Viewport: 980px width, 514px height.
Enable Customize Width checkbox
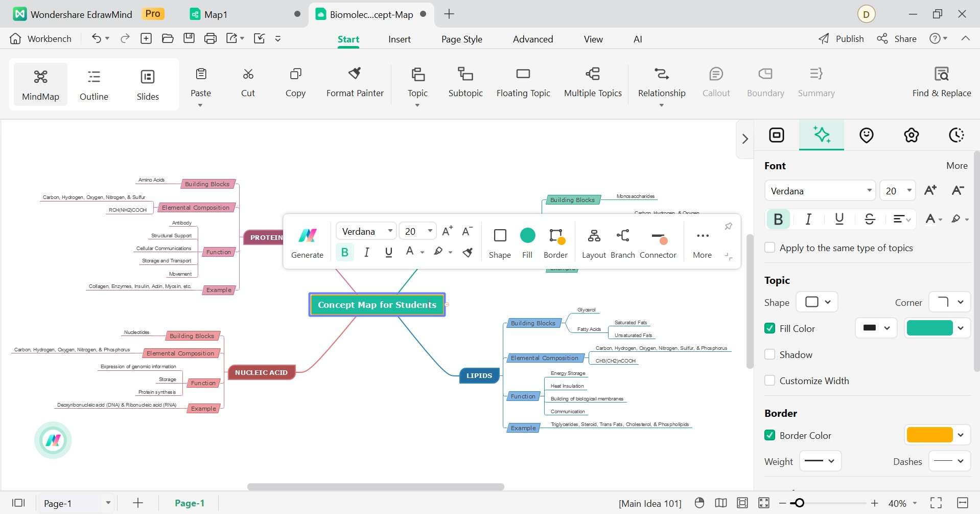(769, 381)
